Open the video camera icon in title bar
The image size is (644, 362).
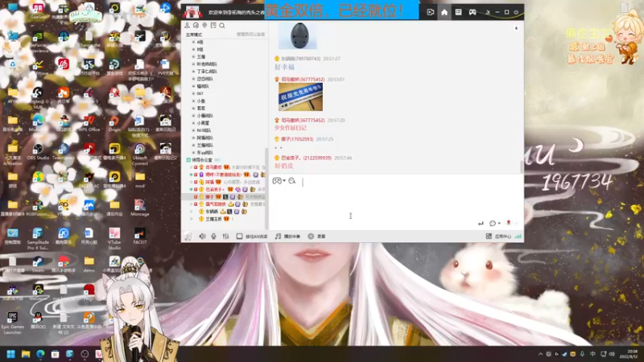pyautogui.click(x=430, y=12)
